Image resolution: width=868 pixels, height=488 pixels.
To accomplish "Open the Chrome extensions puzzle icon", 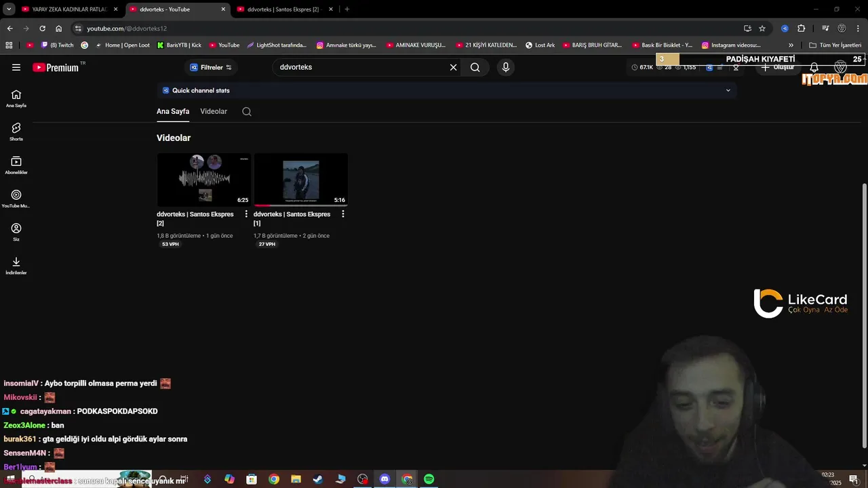I will tap(801, 28).
